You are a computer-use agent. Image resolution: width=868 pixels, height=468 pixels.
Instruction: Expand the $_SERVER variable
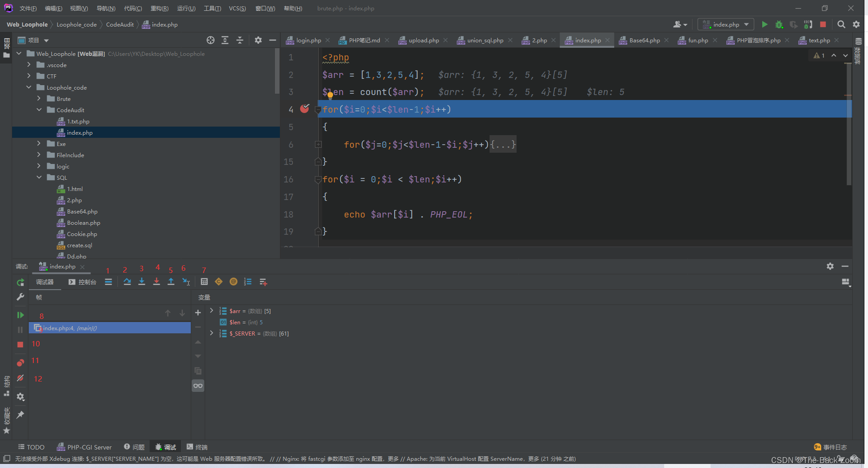211,333
